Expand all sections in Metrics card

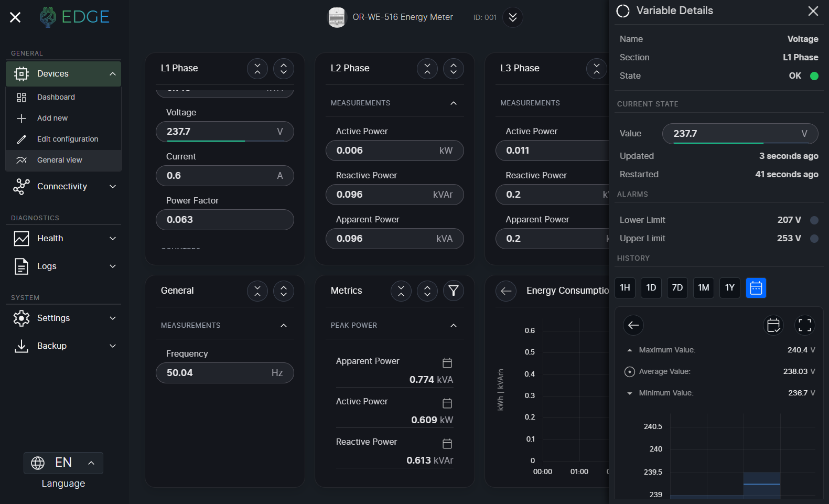pos(427,291)
